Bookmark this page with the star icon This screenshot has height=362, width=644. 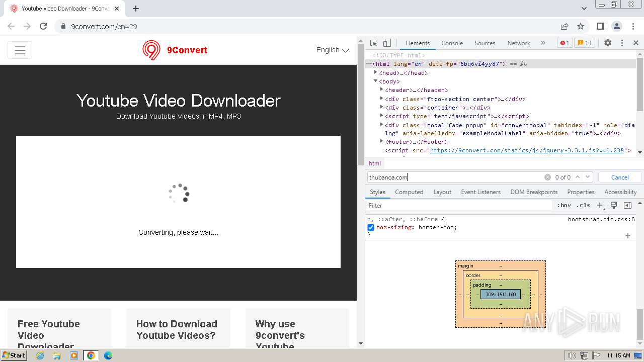(581, 26)
